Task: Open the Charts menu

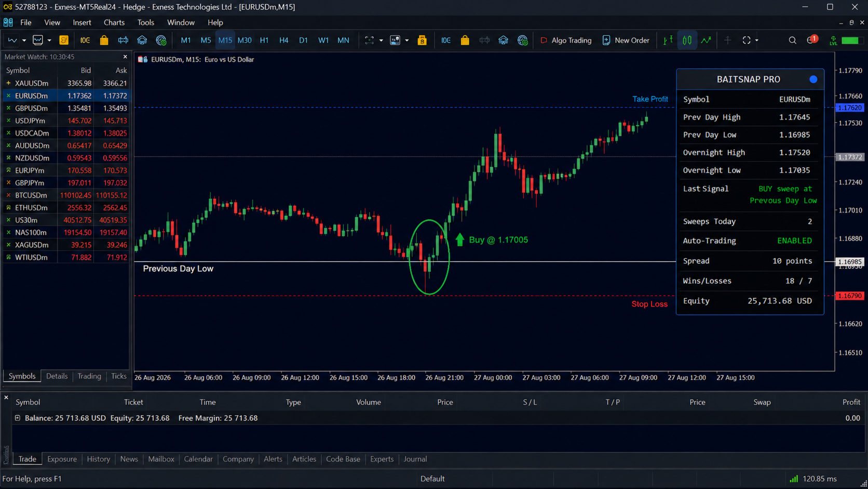Action: point(114,22)
